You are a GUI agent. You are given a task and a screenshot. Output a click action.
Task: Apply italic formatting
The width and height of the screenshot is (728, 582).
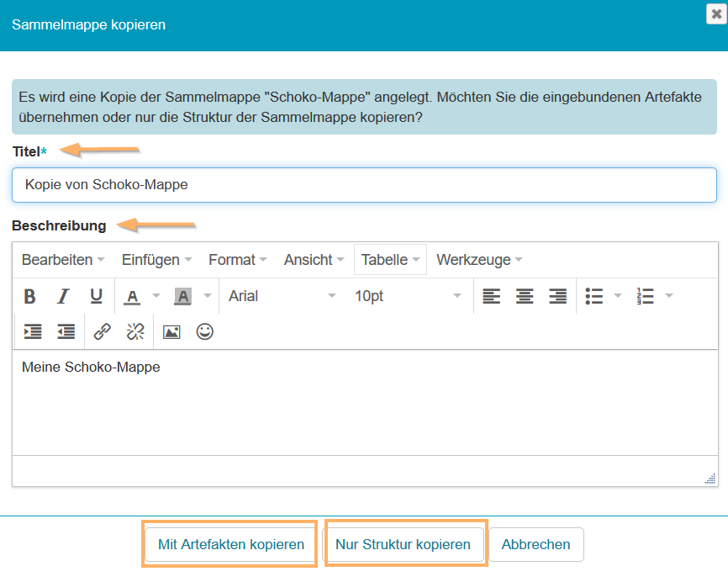[63, 296]
